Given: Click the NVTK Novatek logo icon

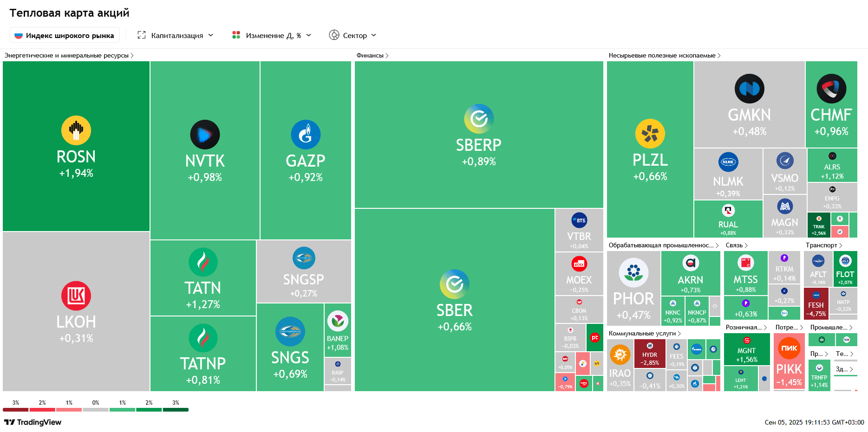Looking at the screenshot, I should click(205, 135).
